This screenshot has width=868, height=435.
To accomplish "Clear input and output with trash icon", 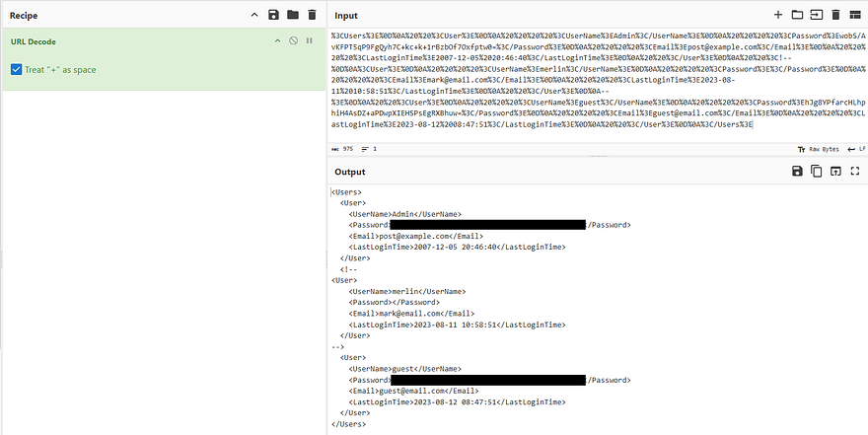I will click(835, 15).
